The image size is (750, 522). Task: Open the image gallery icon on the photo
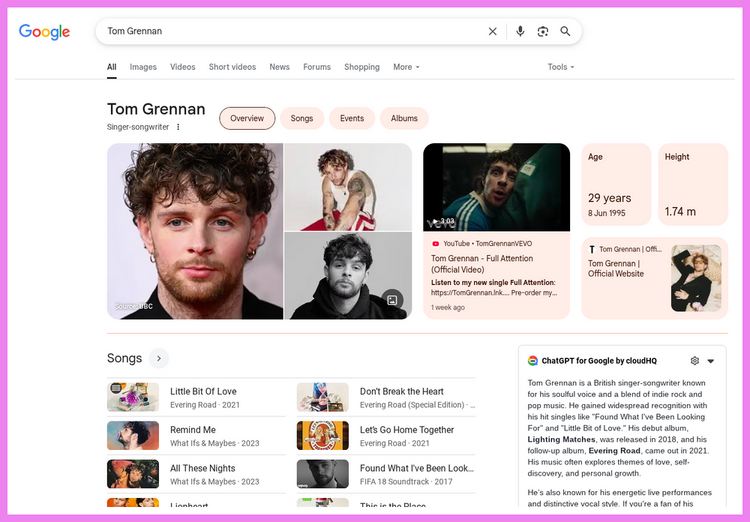pyautogui.click(x=392, y=300)
